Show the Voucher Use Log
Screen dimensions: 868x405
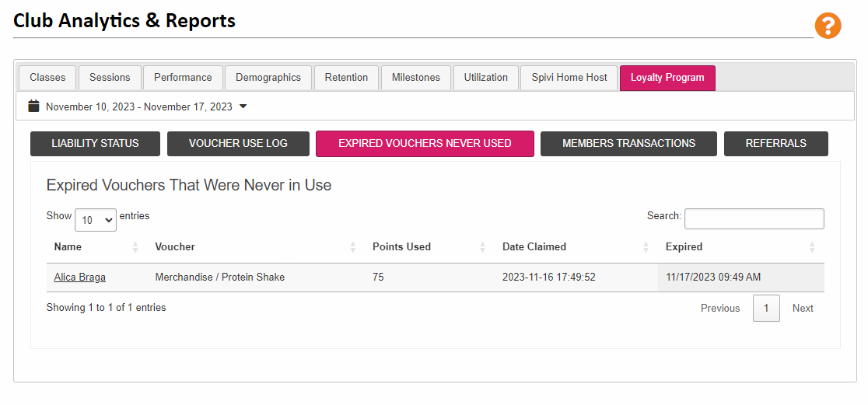(x=238, y=143)
